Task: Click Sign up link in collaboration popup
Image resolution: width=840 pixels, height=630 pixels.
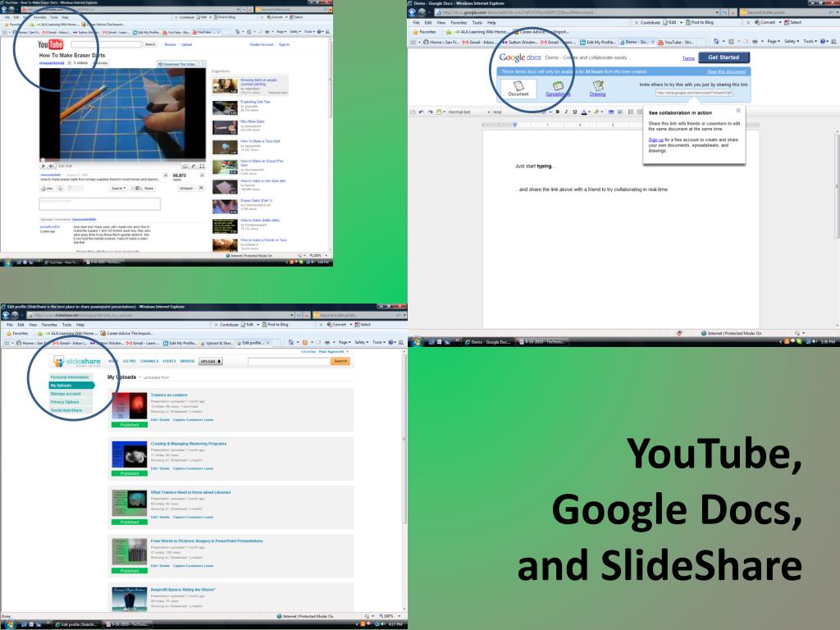Action: pos(655,139)
